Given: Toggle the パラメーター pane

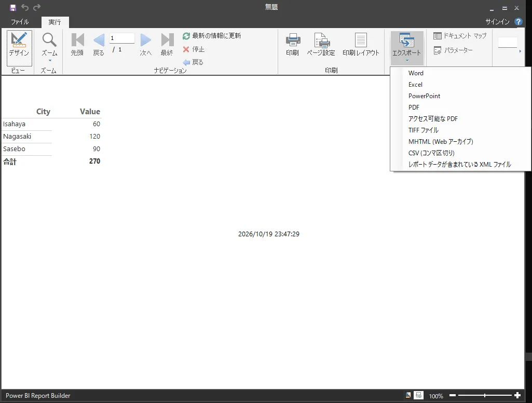Looking at the screenshot, I should click(453, 50).
